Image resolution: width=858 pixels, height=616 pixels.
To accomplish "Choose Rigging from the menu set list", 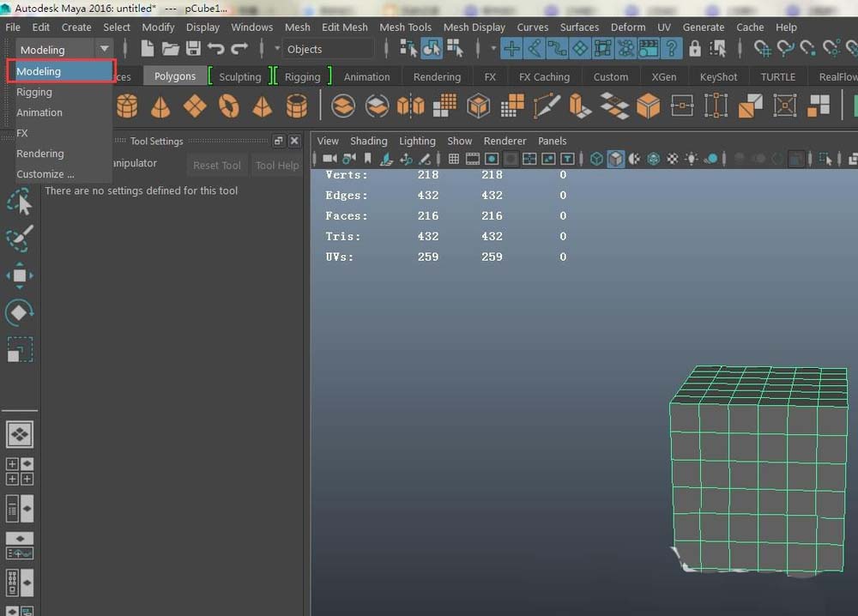I will (34, 92).
